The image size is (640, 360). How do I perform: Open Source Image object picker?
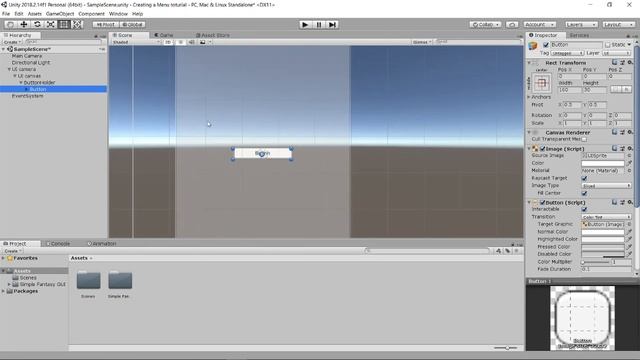pos(629,156)
